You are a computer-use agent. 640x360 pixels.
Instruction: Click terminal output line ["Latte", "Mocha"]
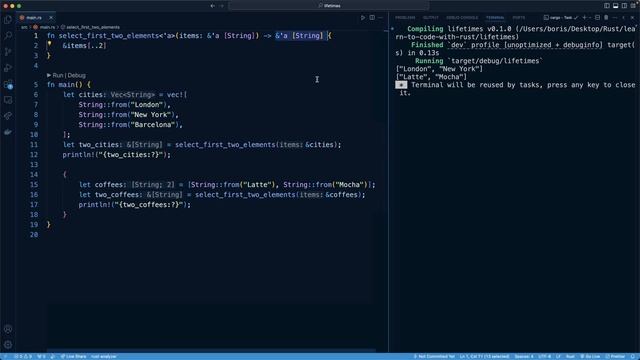click(431, 77)
